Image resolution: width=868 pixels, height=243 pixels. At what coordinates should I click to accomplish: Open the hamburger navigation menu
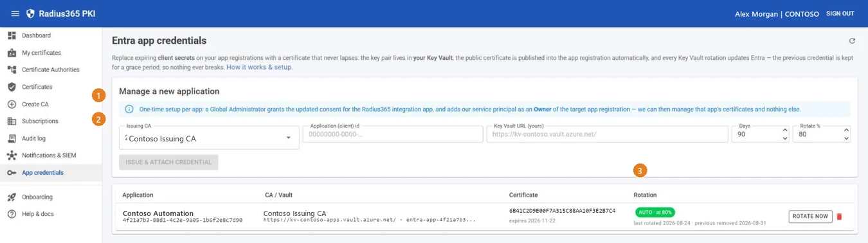tap(15, 14)
